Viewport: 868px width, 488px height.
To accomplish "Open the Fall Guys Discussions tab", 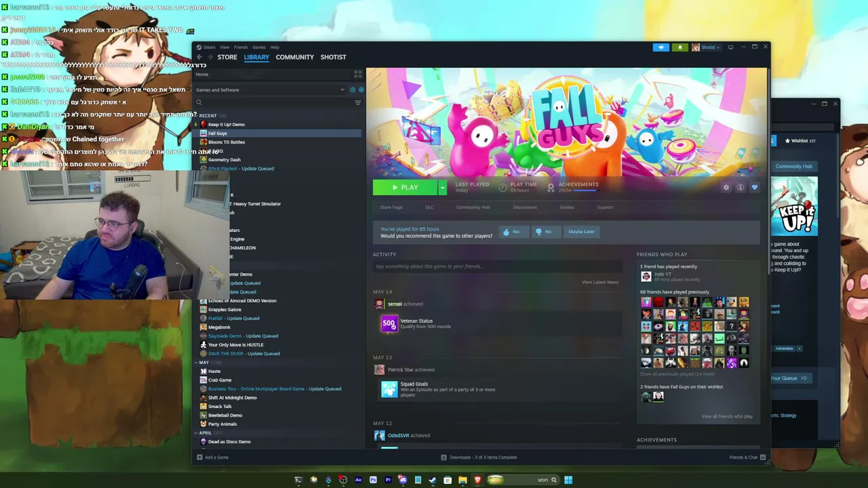I will 525,207.
